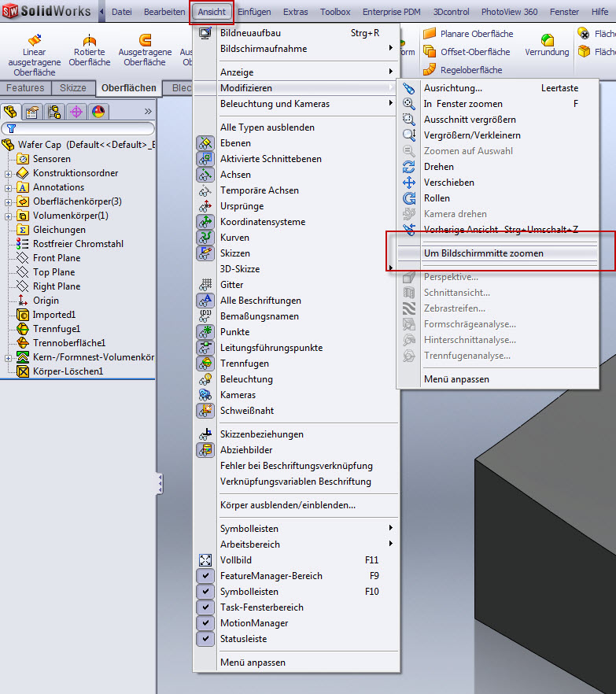Select Um Bildschirmmitte zoomen
The height and width of the screenshot is (694, 616).
click(498, 253)
